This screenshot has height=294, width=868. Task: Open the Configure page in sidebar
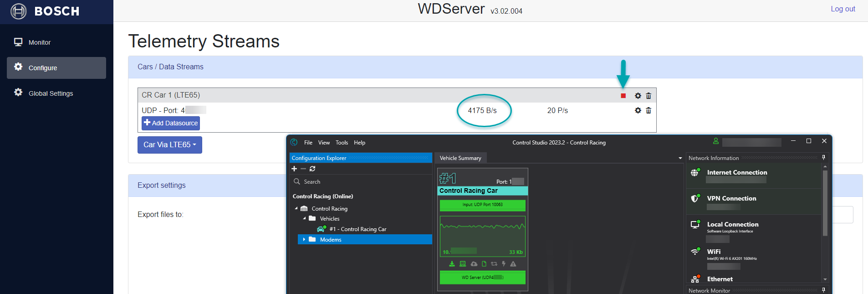click(x=56, y=68)
